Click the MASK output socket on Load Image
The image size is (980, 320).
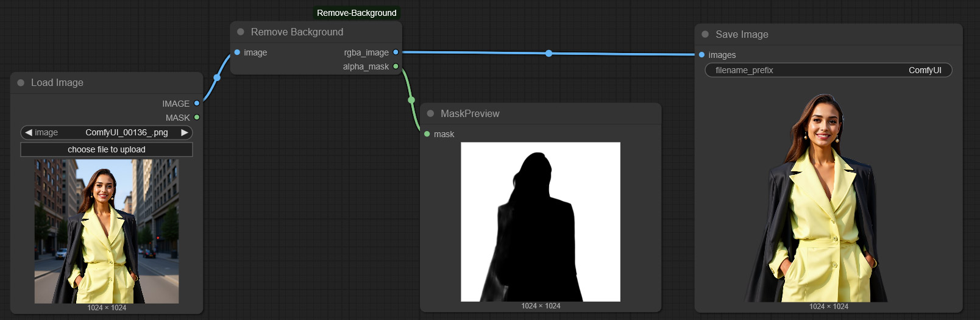197,117
